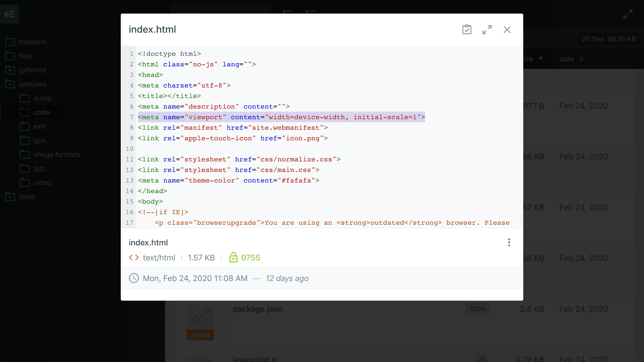Click the text/html file type icon
The image size is (644, 362).
click(x=134, y=257)
